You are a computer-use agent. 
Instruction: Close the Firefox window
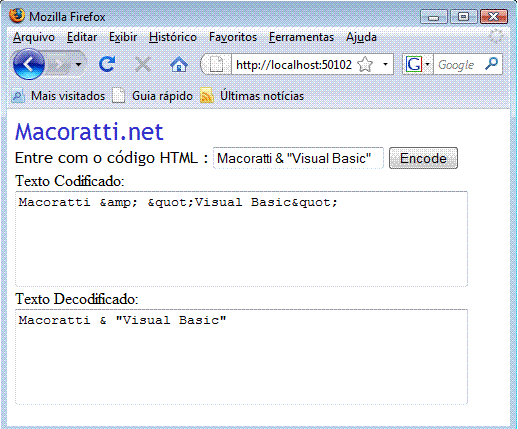pyautogui.click(x=494, y=17)
